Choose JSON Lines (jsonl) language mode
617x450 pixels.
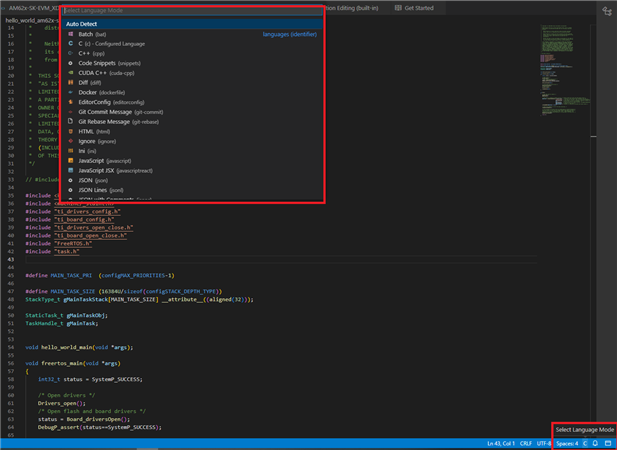pyautogui.click(x=192, y=190)
